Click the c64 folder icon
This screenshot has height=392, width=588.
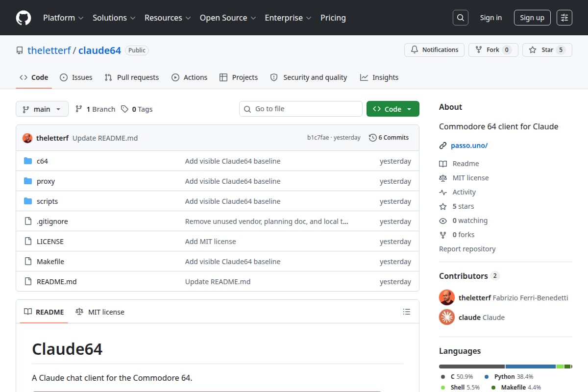click(x=28, y=161)
